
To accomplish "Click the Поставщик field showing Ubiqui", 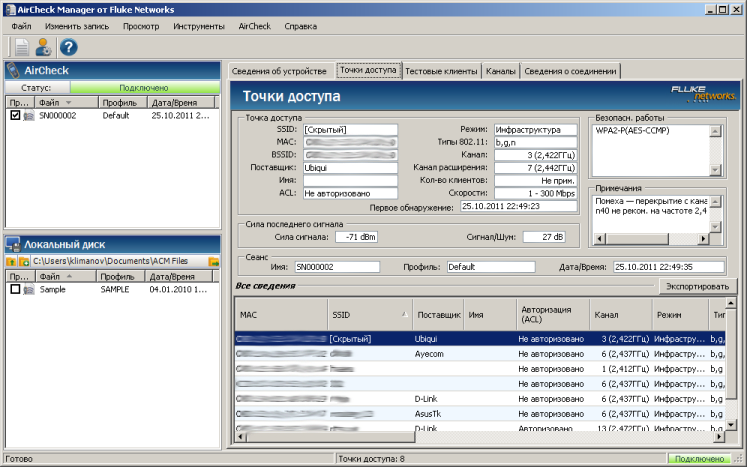I will coord(350,168).
